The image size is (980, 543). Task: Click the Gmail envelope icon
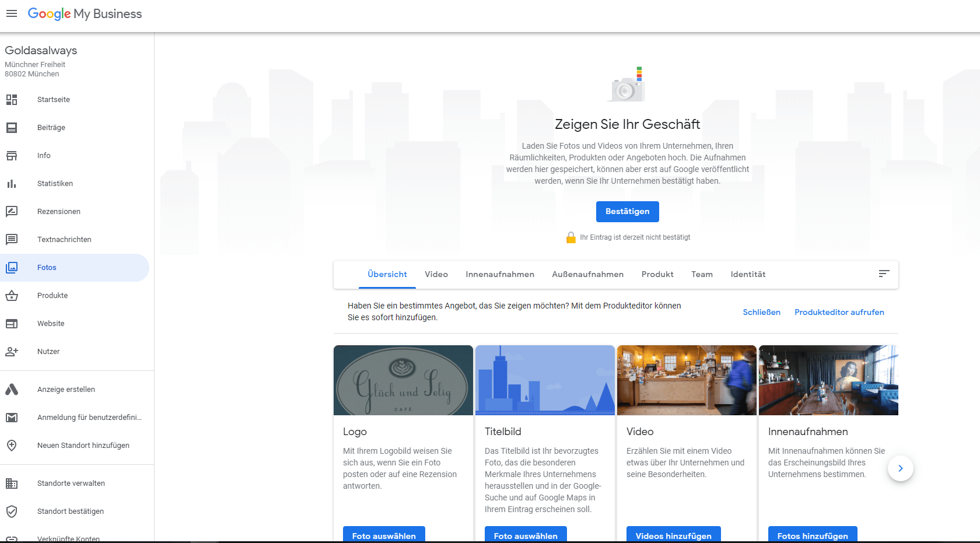tap(12, 418)
